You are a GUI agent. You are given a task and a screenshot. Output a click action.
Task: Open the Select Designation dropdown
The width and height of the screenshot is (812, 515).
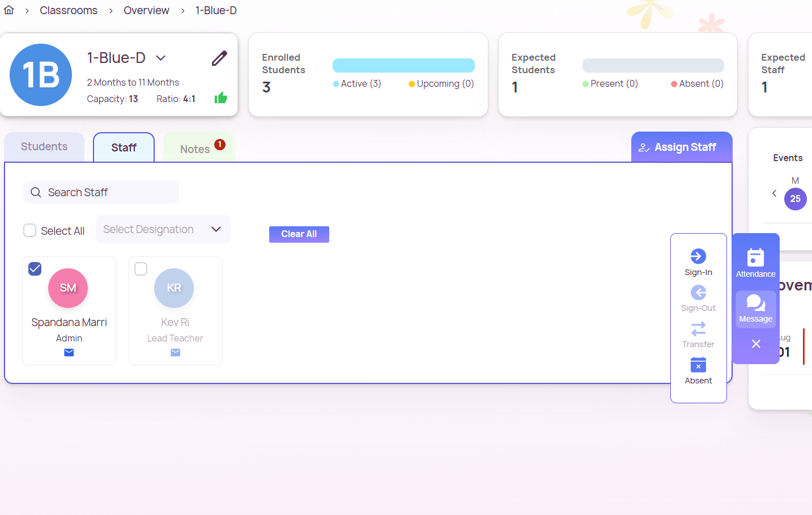163,229
